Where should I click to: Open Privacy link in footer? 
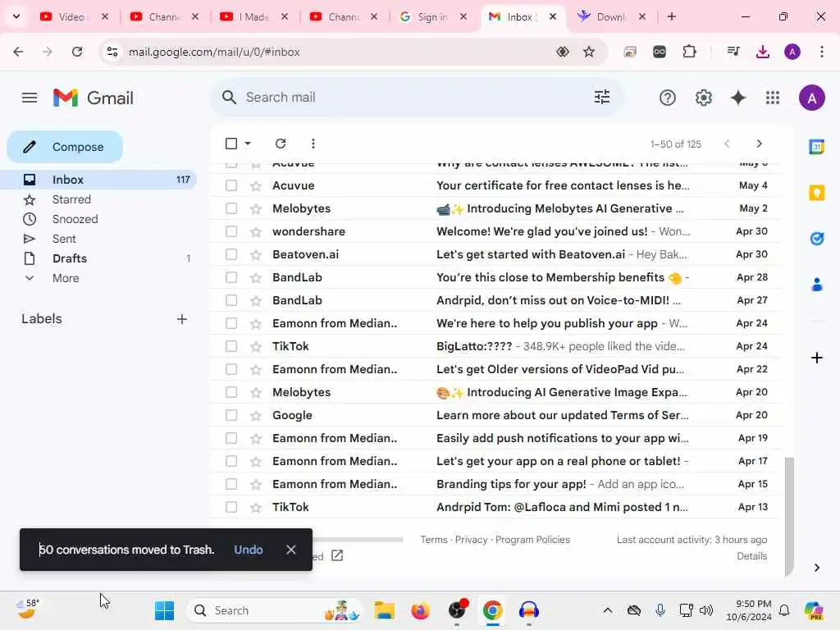click(x=471, y=540)
